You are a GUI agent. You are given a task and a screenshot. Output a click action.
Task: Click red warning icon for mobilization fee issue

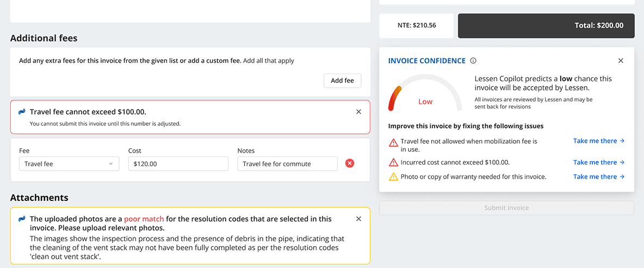tap(393, 143)
